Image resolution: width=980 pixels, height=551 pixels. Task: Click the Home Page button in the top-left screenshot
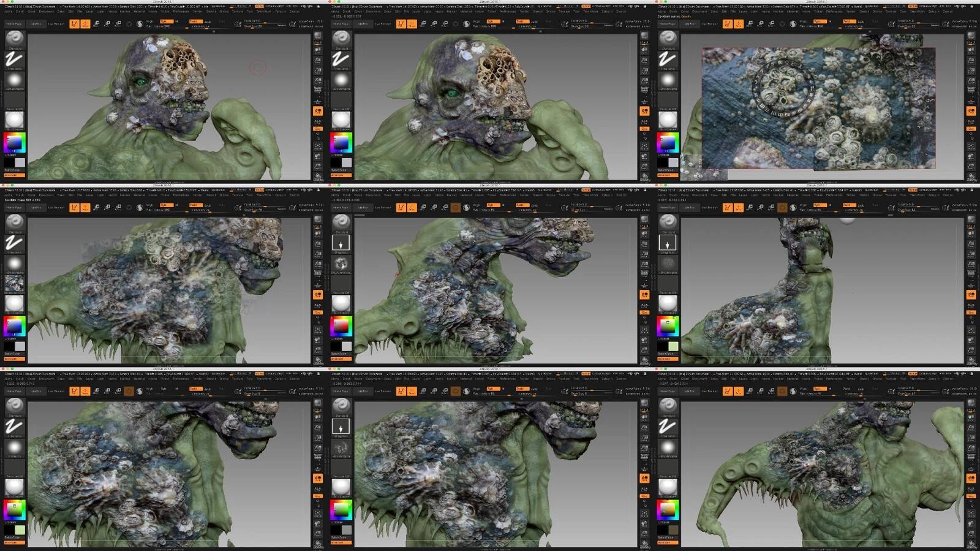tap(14, 24)
